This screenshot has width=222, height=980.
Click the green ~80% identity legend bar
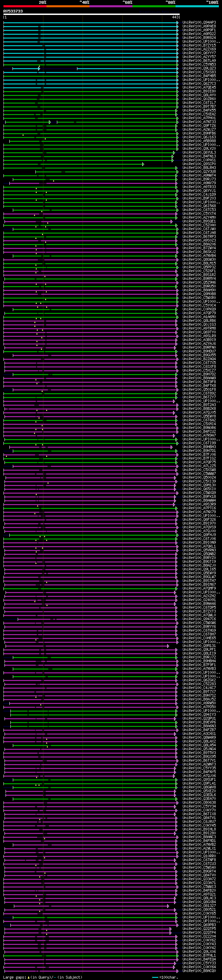154,7
